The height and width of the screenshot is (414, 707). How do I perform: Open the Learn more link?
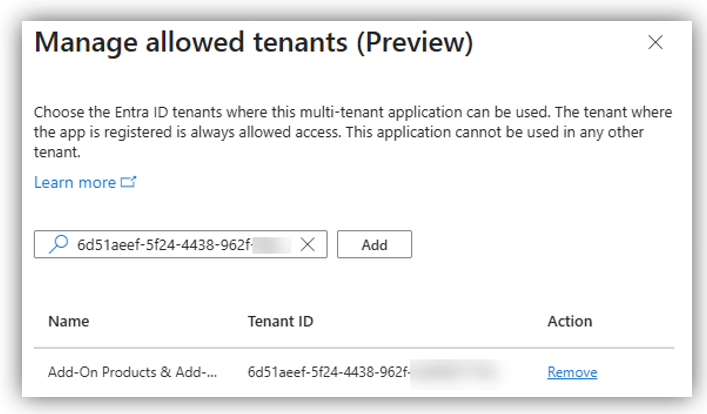coord(75,182)
